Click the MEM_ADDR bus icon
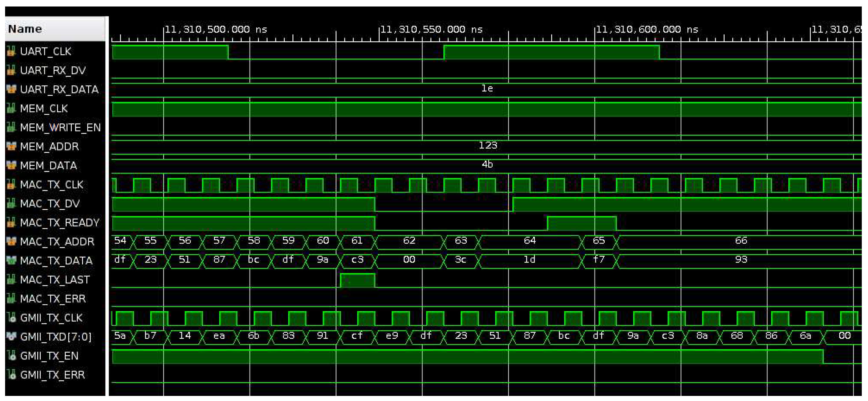The width and height of the screenshot is (868, 401). [11, 146]
